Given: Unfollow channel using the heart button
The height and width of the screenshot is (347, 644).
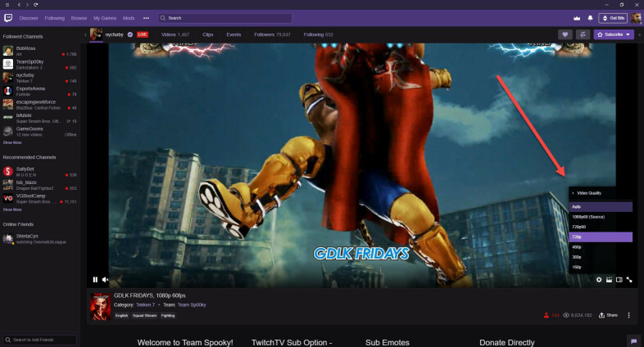Looking at the screenshot, I should [565, 34].
